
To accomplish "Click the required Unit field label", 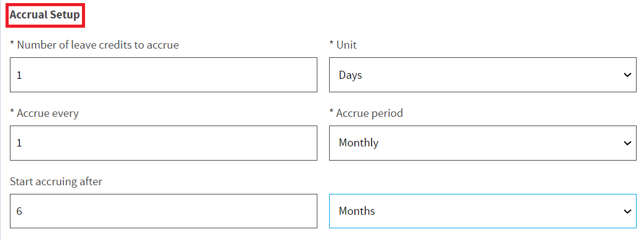I will (x=343, y=45).
